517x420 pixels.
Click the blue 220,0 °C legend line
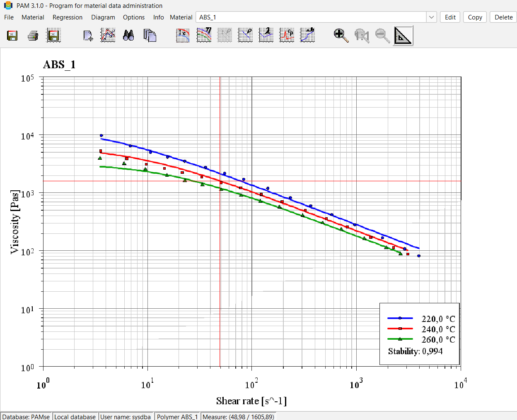click(x=400, y=318)
